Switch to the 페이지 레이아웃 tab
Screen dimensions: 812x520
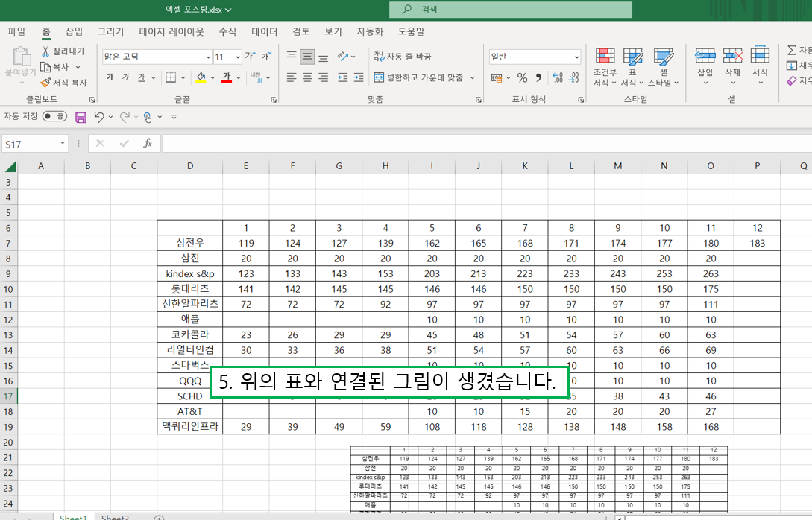(171, 31)
